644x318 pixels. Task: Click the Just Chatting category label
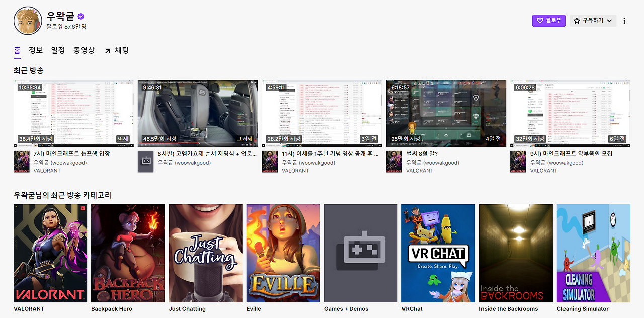point(187,309)
